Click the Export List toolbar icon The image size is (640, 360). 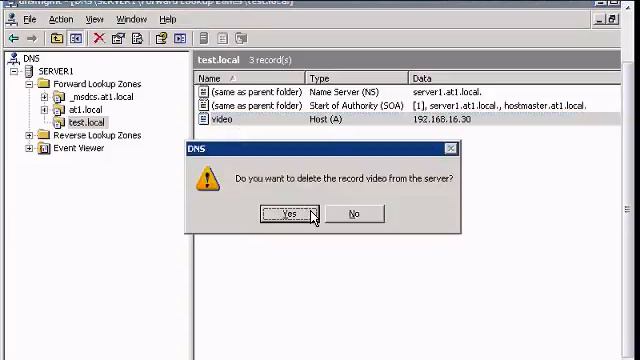tap(138, 39)
